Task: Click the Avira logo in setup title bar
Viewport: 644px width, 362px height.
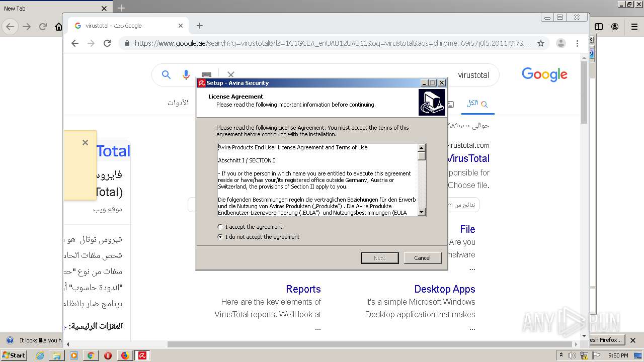Action: [201, 83]
